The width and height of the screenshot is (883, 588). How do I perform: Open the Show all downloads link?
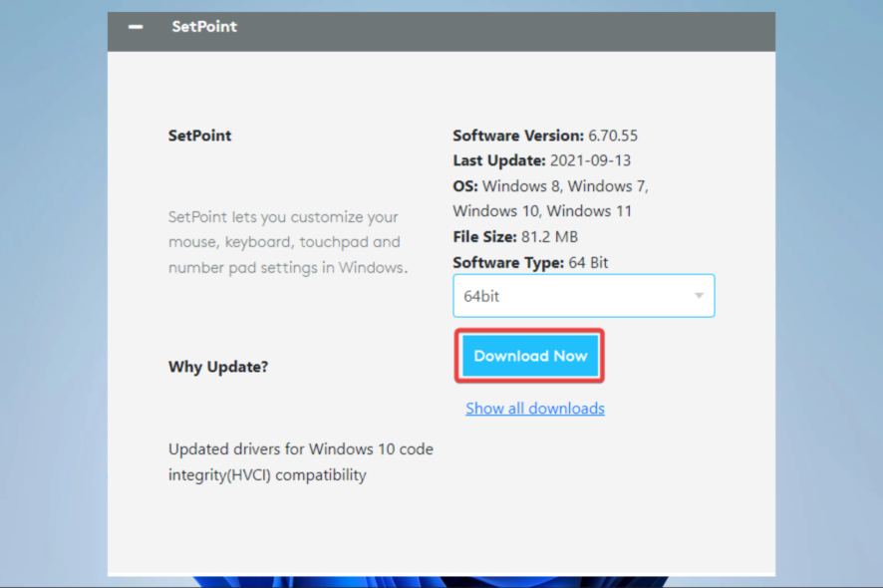click(x=535, y=409)
